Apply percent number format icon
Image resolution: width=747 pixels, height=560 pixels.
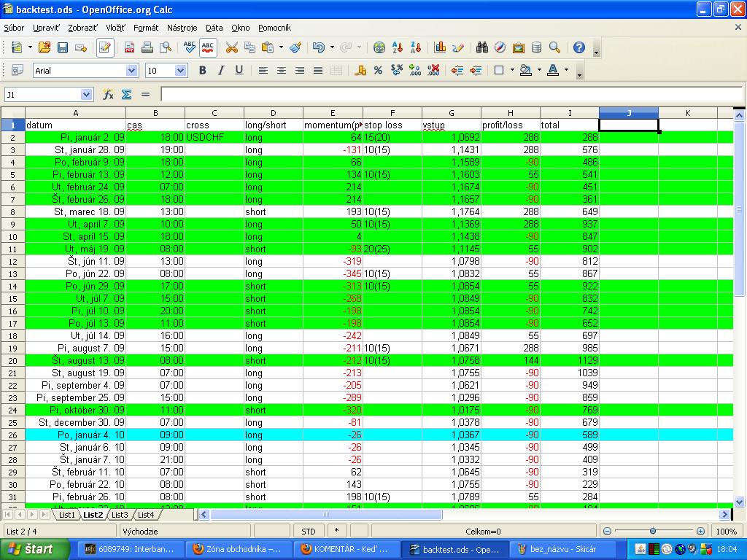[378, 71]
